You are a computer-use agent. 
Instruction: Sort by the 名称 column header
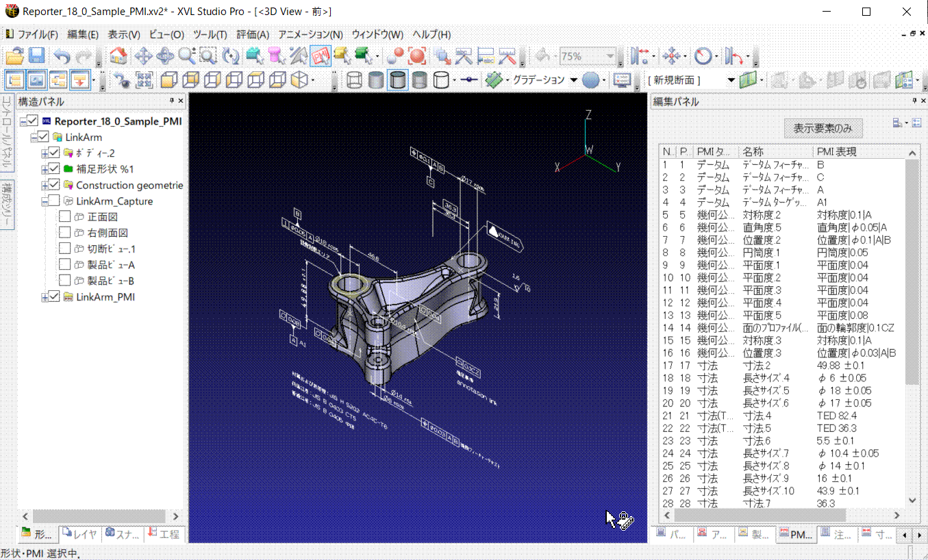tap(777, 151)
